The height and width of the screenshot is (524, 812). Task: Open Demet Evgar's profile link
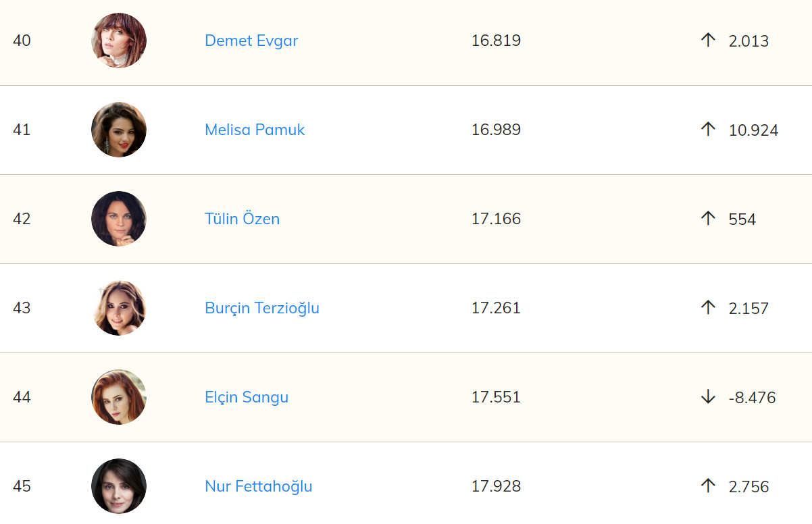(251, 41)
